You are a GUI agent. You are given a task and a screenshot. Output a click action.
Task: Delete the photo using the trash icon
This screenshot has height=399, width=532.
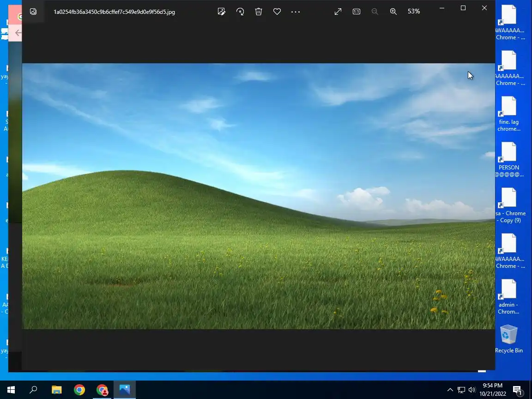(x=259, y=12)
